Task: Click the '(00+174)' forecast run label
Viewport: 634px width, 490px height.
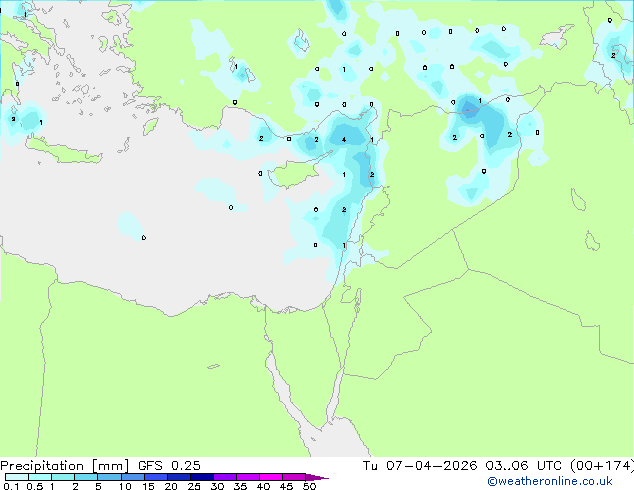Action: (602, 466)
